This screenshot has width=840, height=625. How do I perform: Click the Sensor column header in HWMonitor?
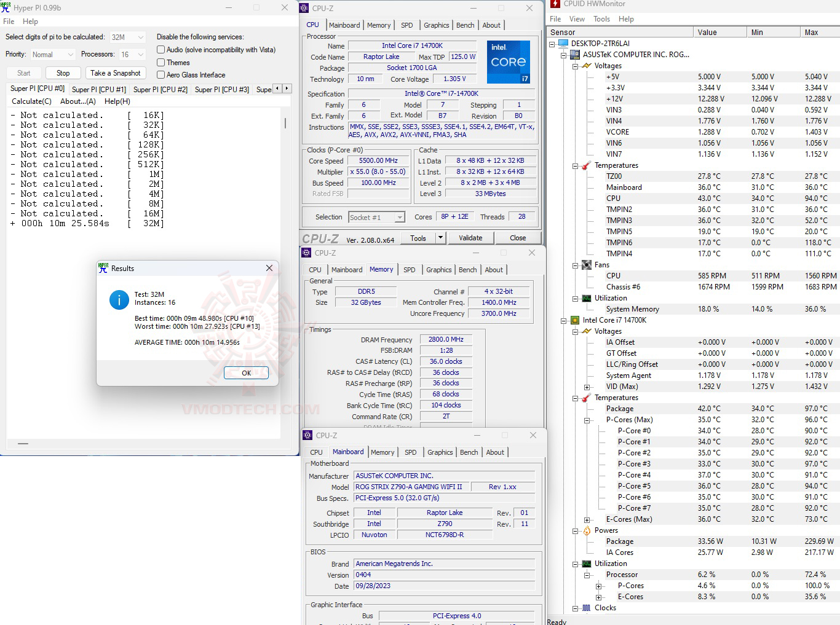click(620, 32)
